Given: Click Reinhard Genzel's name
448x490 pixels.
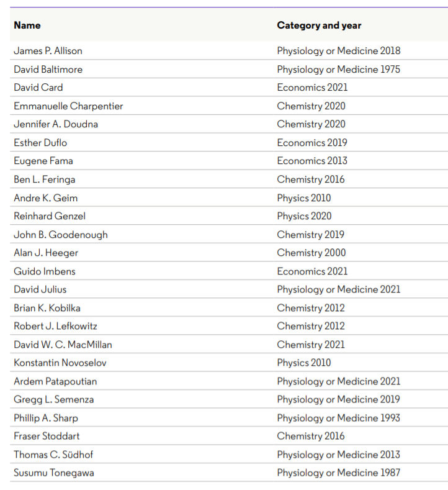Looking at the screenshot, I should point(50,216).
